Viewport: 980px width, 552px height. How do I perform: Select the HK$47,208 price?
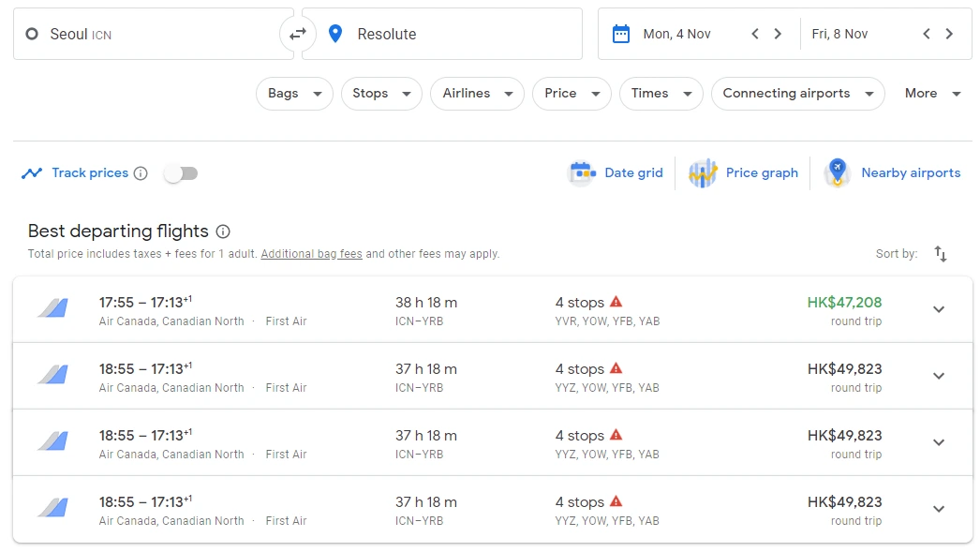844,303
